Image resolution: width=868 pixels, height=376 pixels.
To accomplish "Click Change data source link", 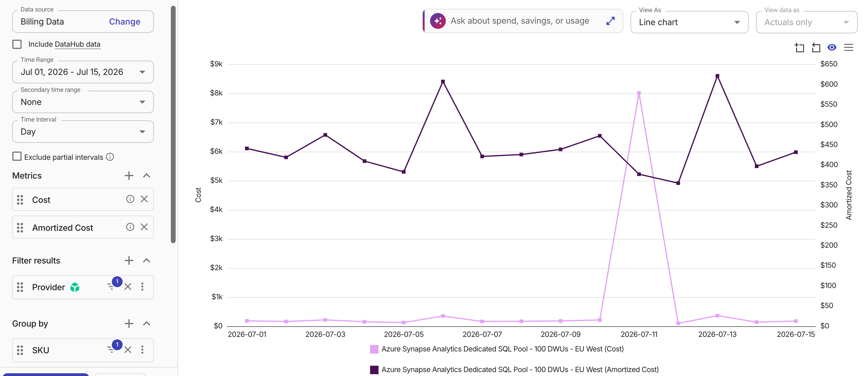I will point(124,22).
